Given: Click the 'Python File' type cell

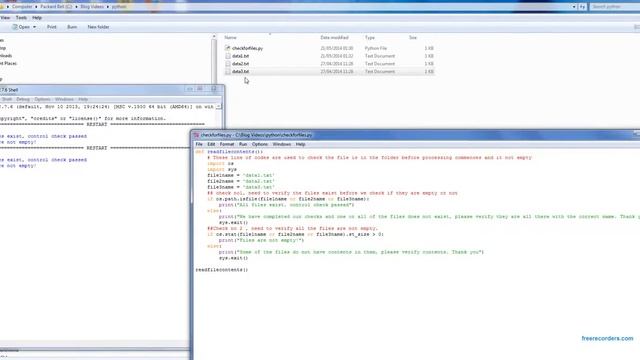Looking at the screenshot, I should [x=376, y=48].
